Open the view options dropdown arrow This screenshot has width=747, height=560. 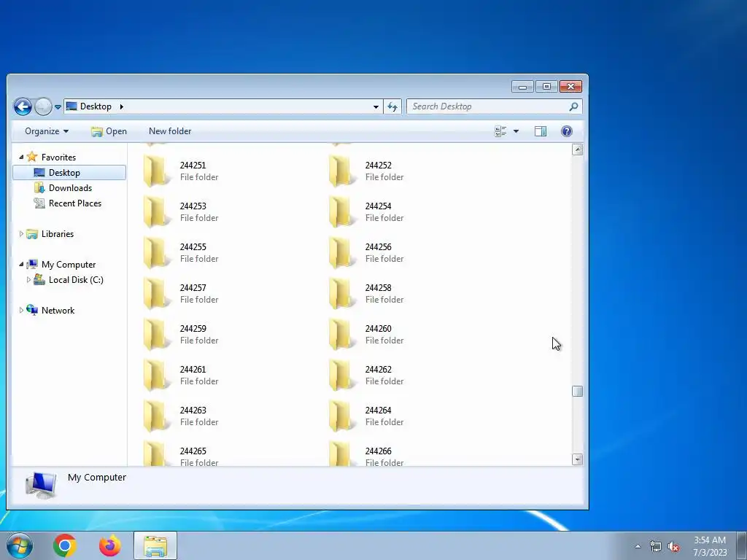click(x=516, y=131)
